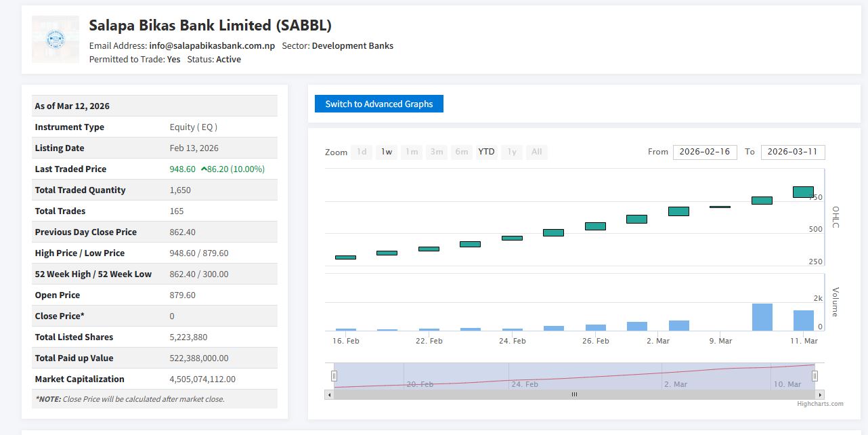Click the Salapa Bikas Bank company logo

(56, 39)
